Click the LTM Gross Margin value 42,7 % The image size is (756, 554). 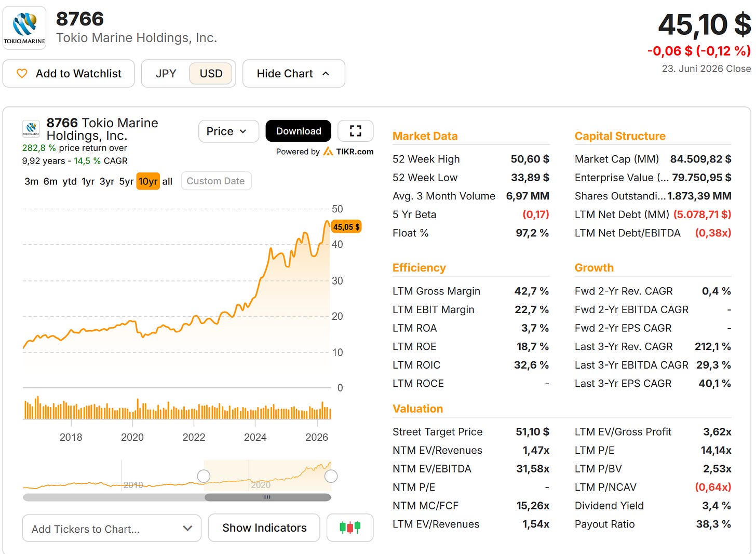[532, 291]
